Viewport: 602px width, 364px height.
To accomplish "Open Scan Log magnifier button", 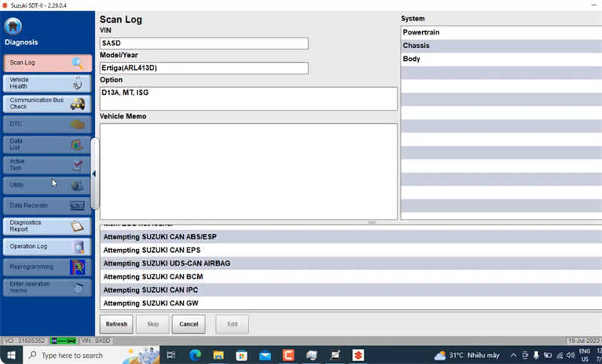I will (47, 63).
